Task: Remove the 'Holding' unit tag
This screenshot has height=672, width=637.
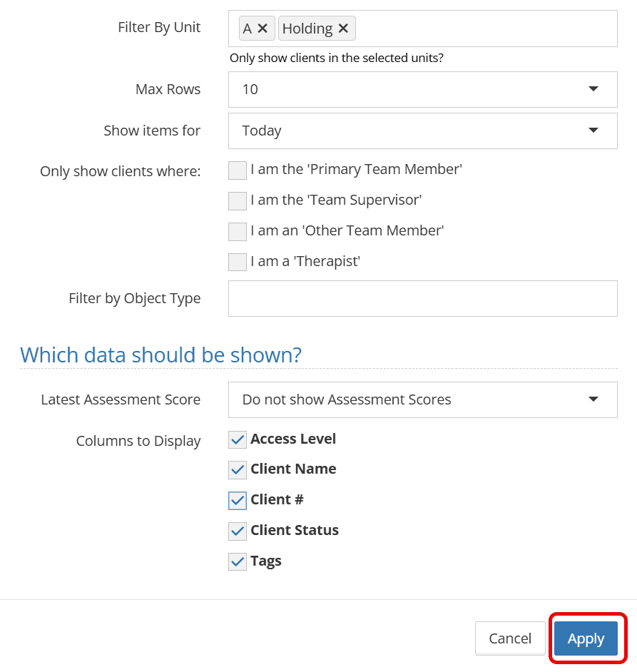Action: pyautogui.click(x=343, y=29)
